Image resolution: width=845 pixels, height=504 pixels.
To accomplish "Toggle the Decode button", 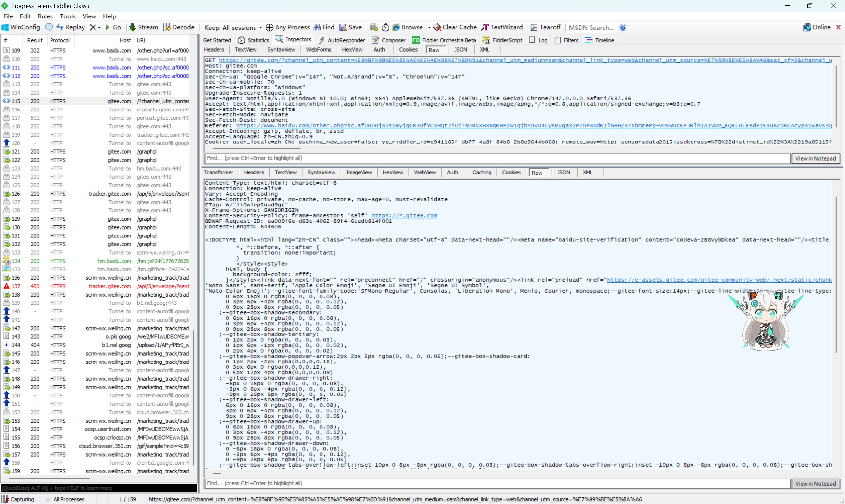I will point(179,27).
